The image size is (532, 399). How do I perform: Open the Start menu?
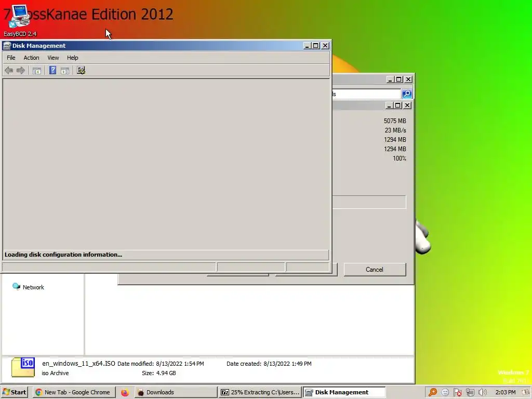[x=14, y=392]
